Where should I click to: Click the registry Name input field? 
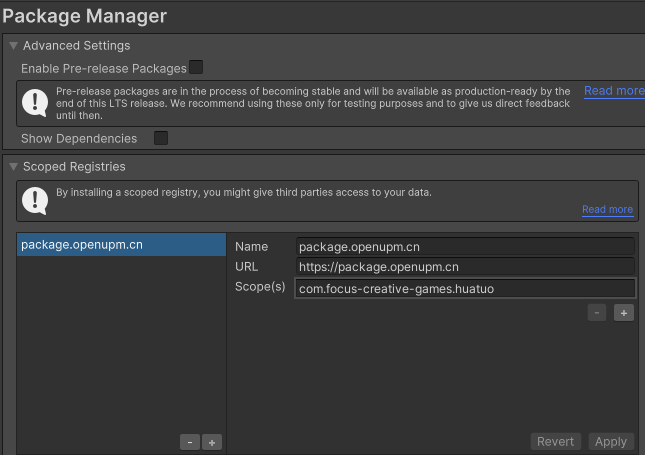click(465, 246)
